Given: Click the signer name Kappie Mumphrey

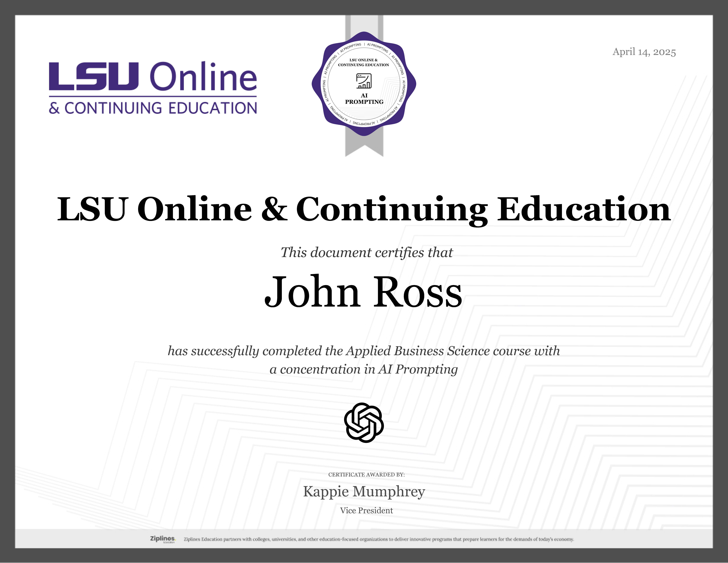Looking at the screenshot, I should [x=364, y=492].
